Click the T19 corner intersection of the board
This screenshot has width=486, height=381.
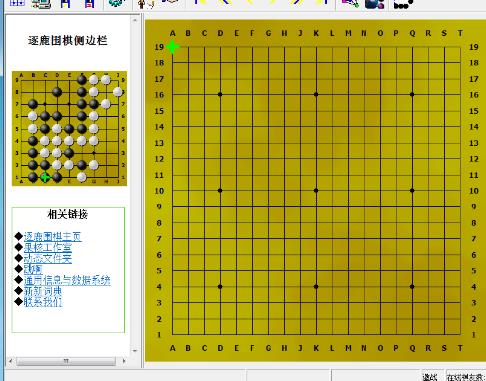click(460, 47)
